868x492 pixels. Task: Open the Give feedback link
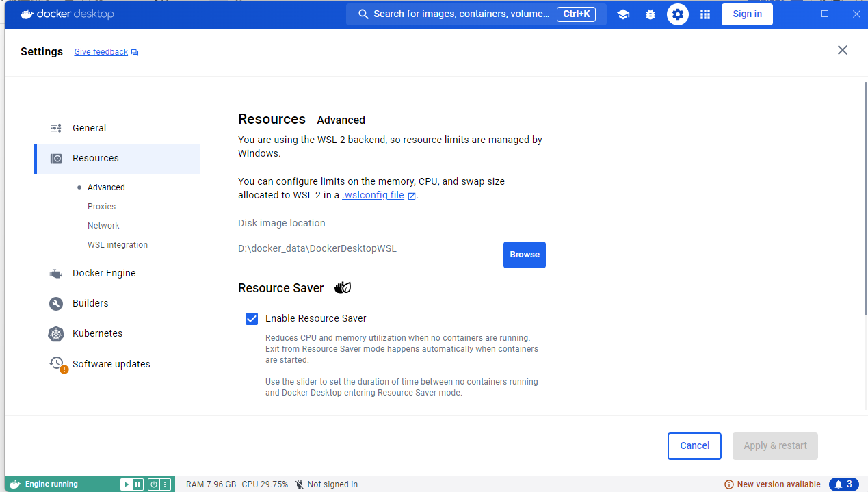(x=101, y=52)
